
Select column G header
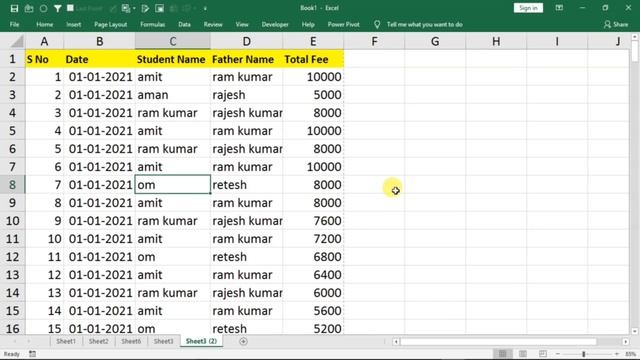point(435,41)
